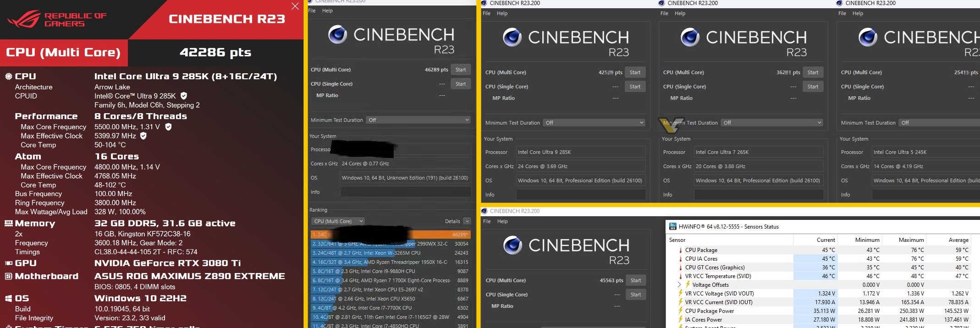Open the CPU (Multi Core) ranking dropdown
The image size is (980, 328).
coord(338,221)
